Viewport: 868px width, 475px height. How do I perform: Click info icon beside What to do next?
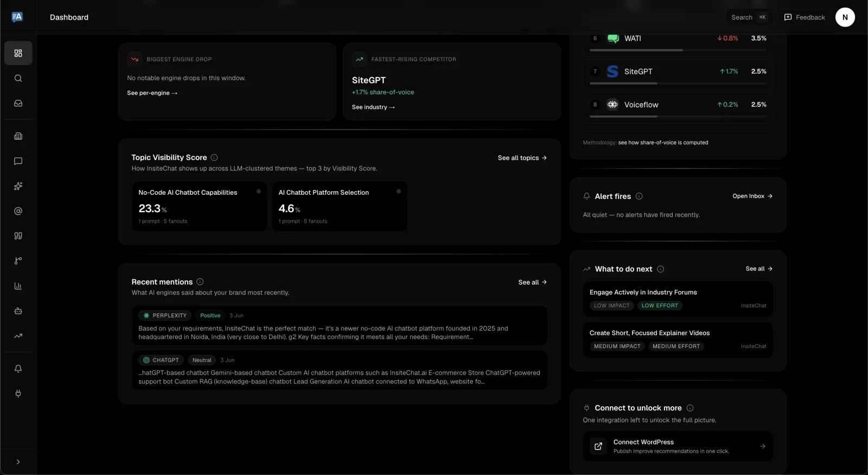pyautogui.click(x=660, y=269)
